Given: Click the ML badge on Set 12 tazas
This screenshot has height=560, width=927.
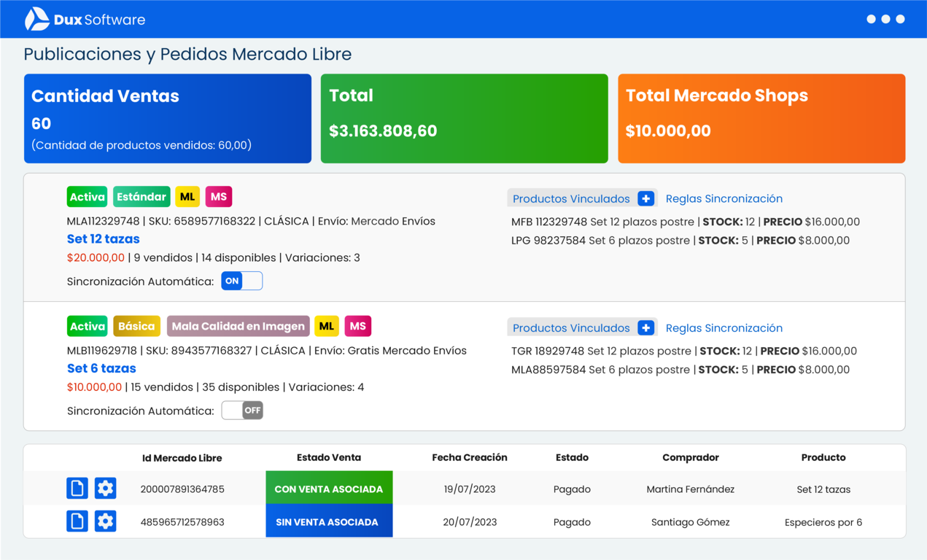Looking at the screenshot, I should [187, 197].
